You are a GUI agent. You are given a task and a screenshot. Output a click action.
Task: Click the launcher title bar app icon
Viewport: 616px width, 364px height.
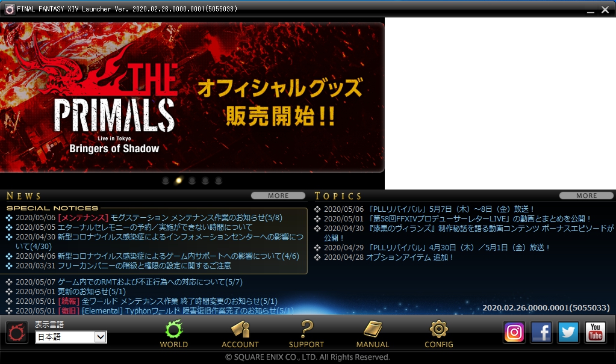tap(10, 9)
